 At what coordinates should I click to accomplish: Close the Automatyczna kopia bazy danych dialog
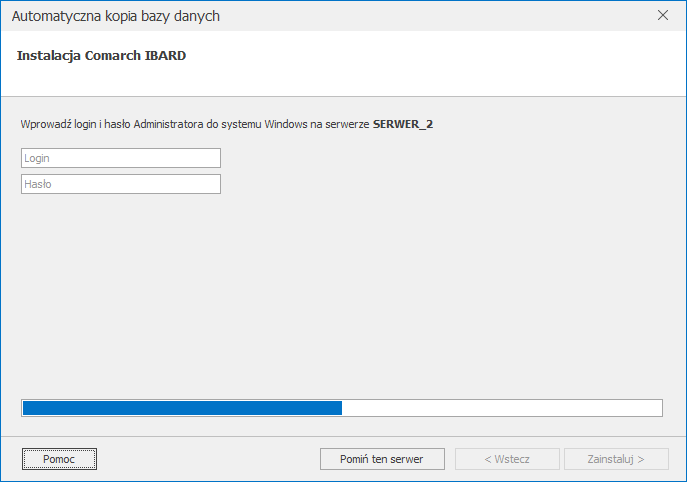click(x=662, y=15)
